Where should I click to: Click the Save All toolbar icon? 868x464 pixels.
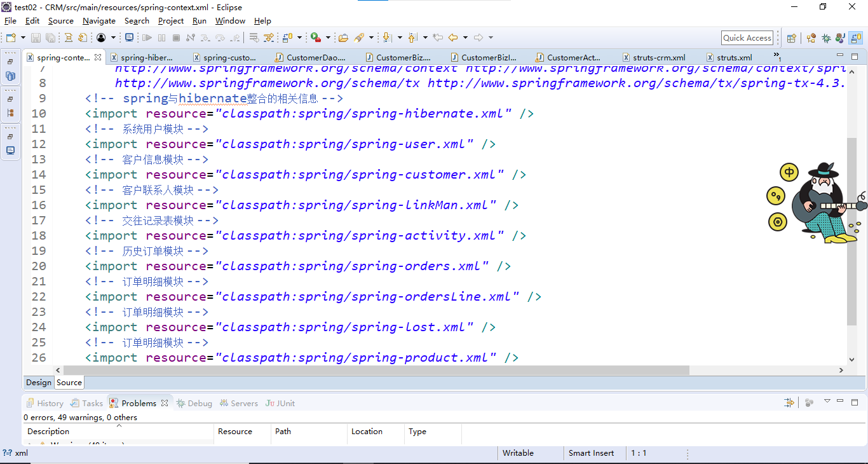tap(50, 38)
